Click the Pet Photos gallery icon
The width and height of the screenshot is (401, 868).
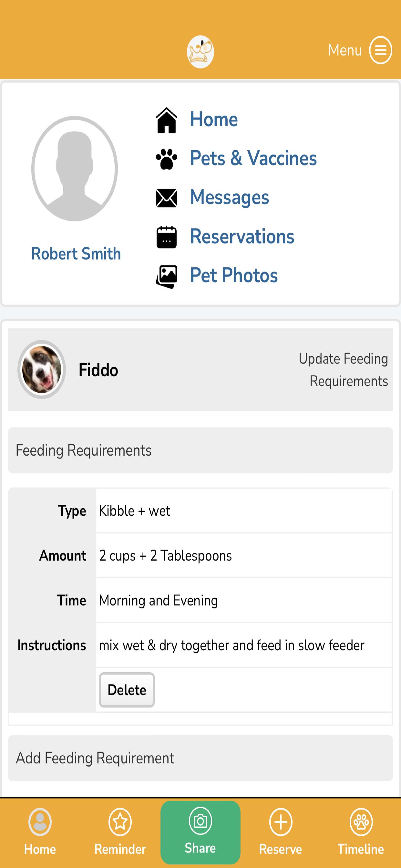pyautogui.click(x=167, y=277)
